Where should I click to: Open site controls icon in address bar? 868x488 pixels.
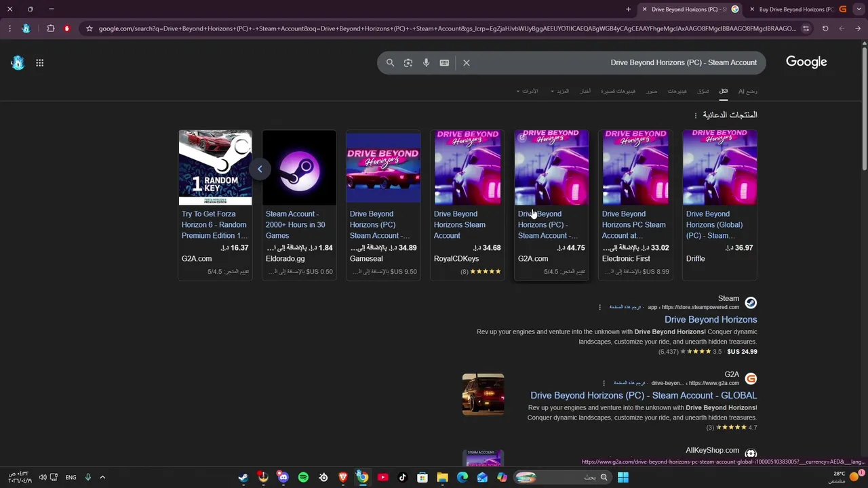point(806,28)
